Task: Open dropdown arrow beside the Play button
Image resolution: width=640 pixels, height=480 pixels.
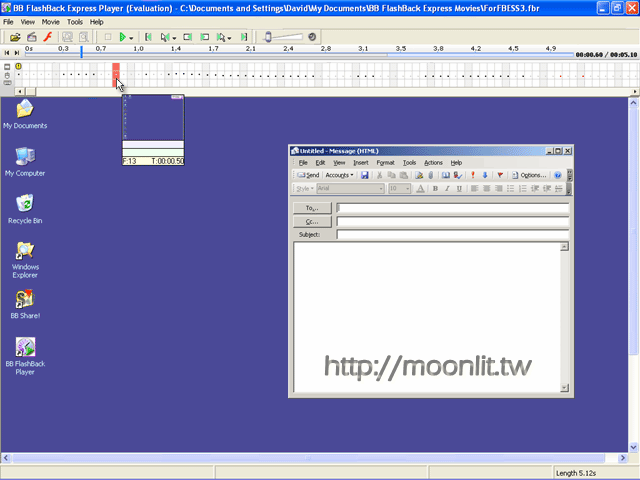Action: tap(132, 37)
